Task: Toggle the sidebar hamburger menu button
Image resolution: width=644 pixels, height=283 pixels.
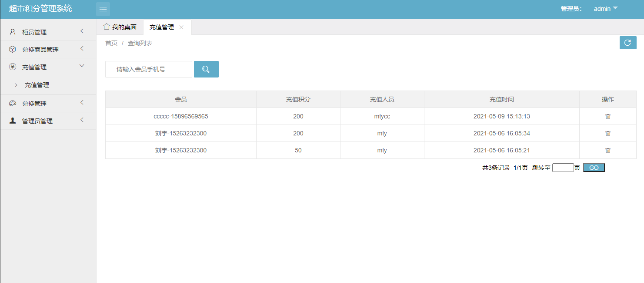Action: (103, 9)
